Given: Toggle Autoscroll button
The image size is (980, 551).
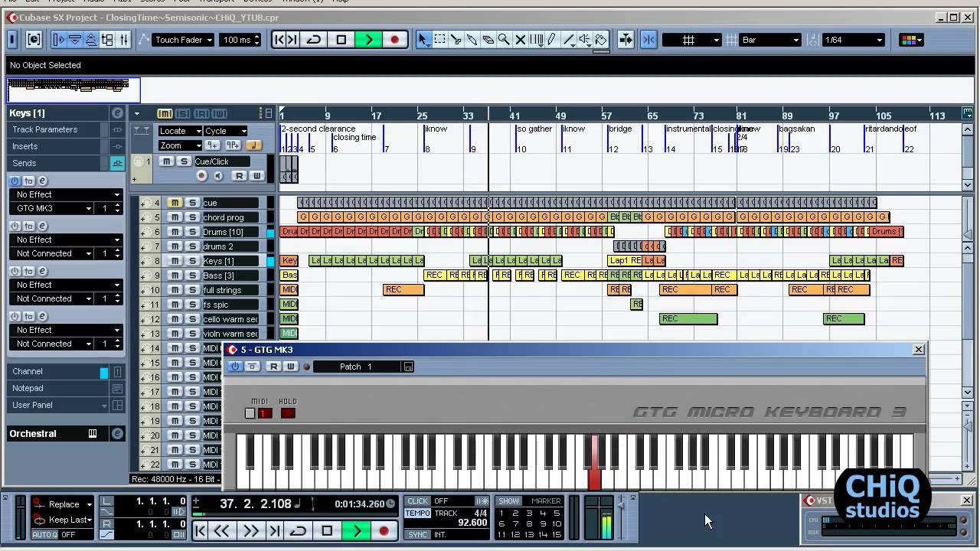Looking at the screenshot, I should (626, 40).
